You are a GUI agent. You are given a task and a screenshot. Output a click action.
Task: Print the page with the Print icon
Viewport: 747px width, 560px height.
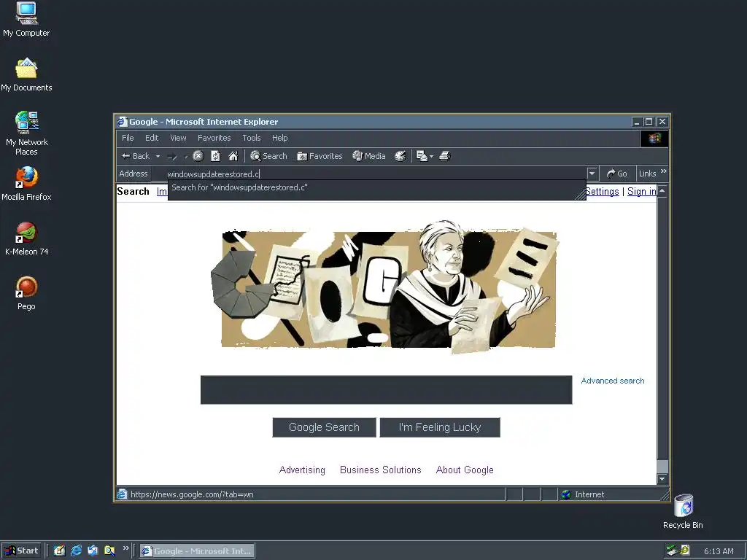(x=445, y=156)
